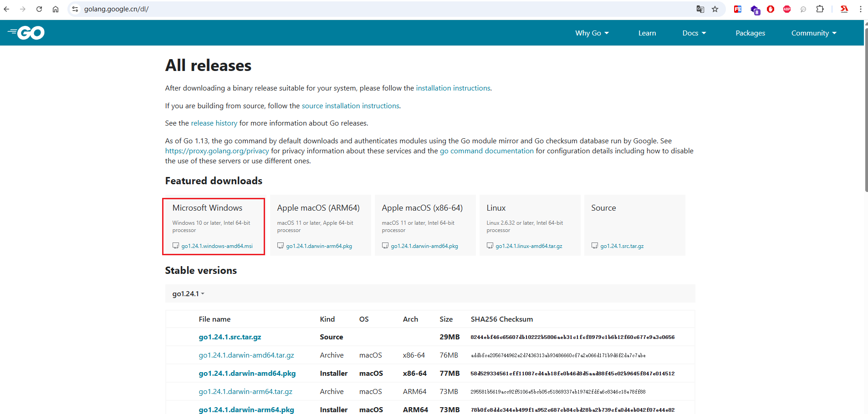Select the Linux featured card title
The height and width of the screenshot is (414, 868).
click(496, 208)
